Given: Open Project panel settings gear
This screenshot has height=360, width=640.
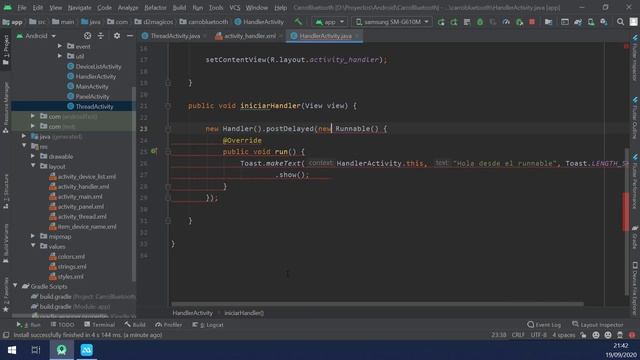Looking at the screenshot, I should 117,36.
